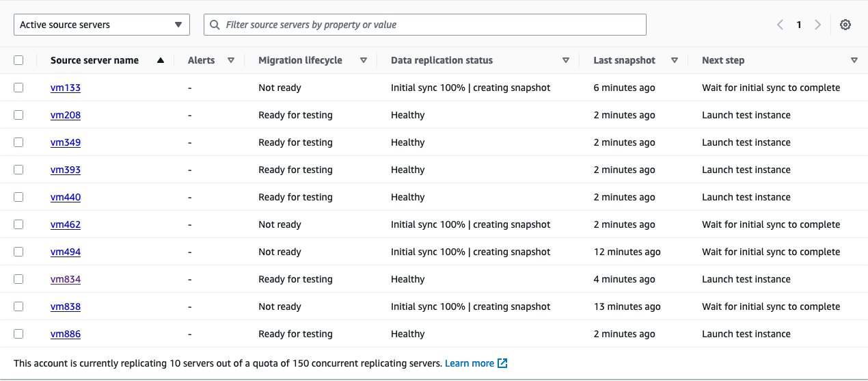Go to the next page arrow

point(817,25)
